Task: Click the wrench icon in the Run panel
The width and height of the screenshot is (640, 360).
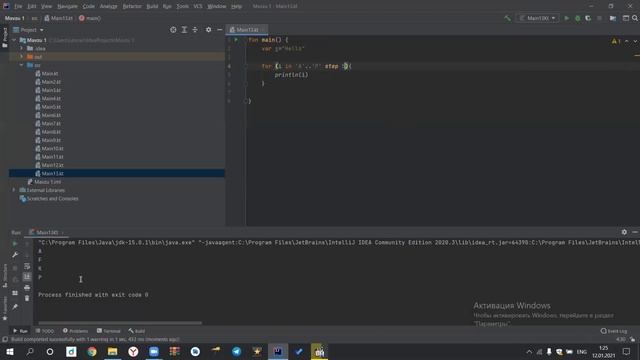Action: click(x=15, y=255)
